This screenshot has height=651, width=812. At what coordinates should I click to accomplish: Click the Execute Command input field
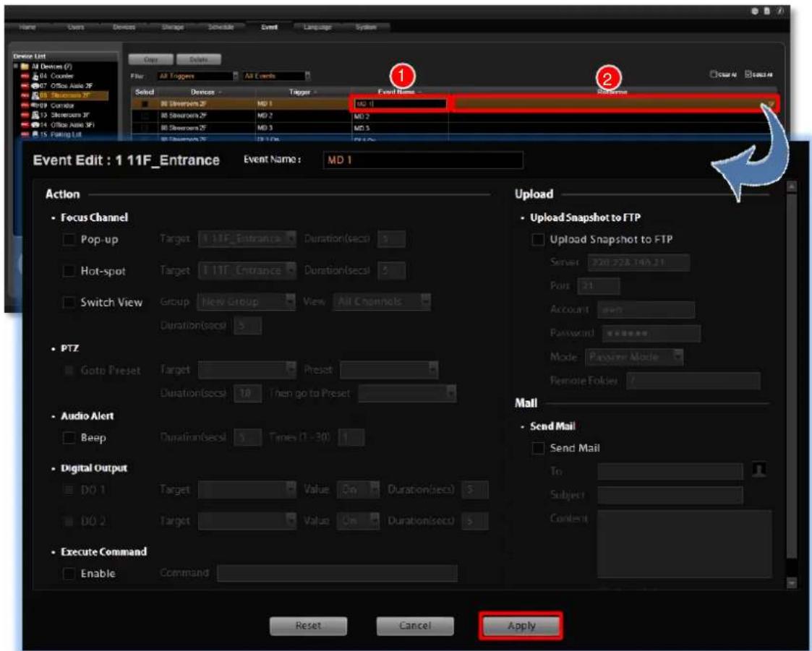coord(337,573)
